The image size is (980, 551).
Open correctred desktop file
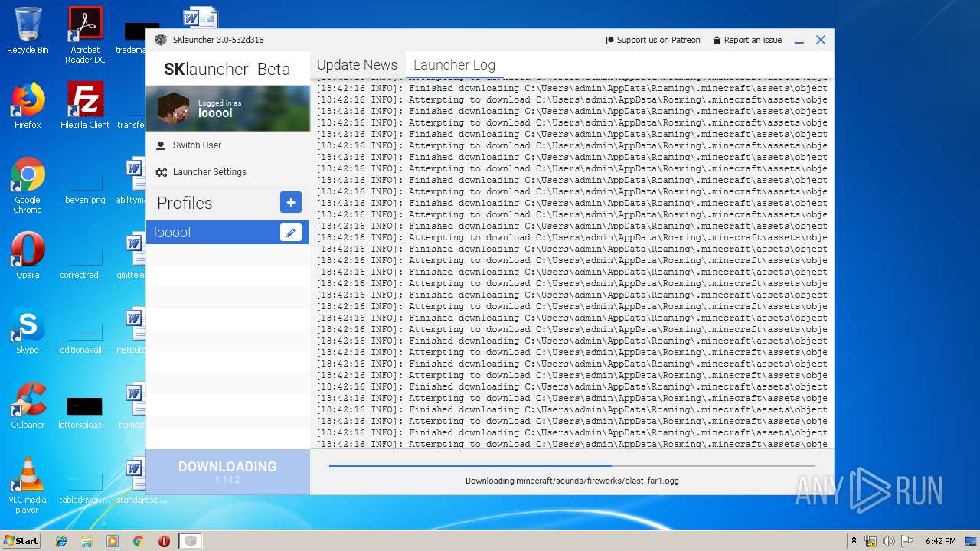85,260
